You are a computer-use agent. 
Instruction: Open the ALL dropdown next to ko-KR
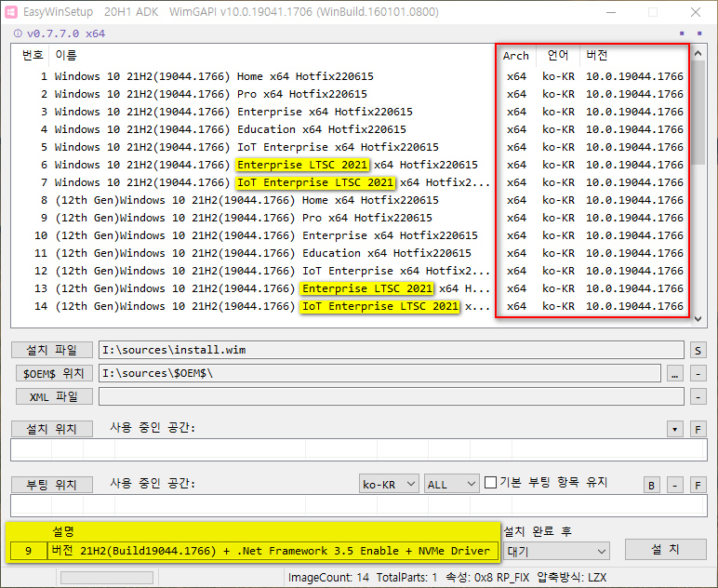(x=451, y=484)
